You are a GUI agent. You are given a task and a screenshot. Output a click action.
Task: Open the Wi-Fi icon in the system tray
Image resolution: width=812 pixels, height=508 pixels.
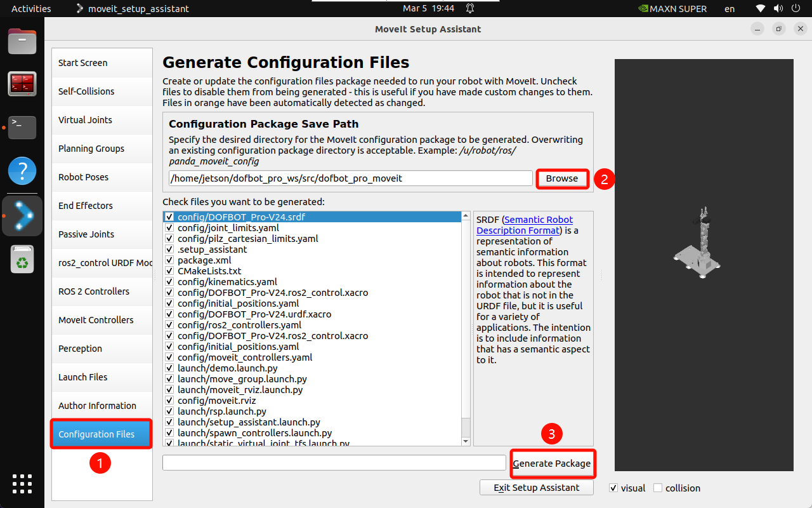tap(761, 9)
